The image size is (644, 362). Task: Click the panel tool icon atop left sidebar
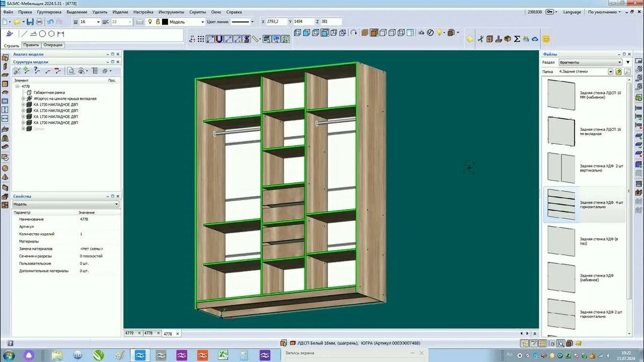pyautogui.click(x=5, y=56)
